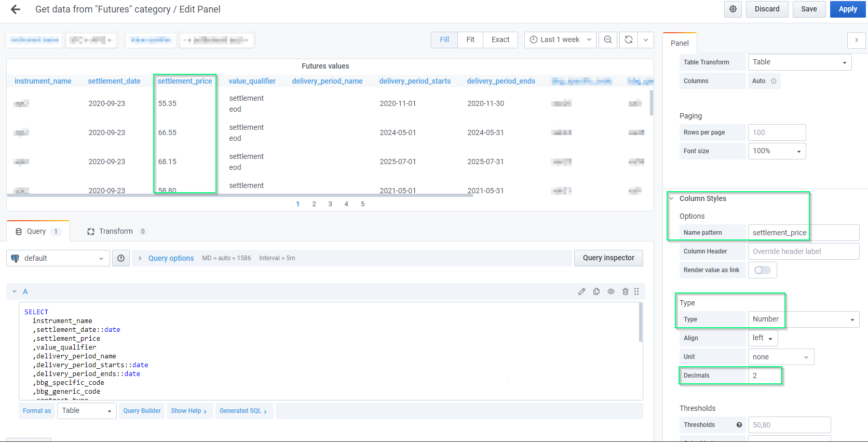Delete query A with the trash icon

[626, 291]
